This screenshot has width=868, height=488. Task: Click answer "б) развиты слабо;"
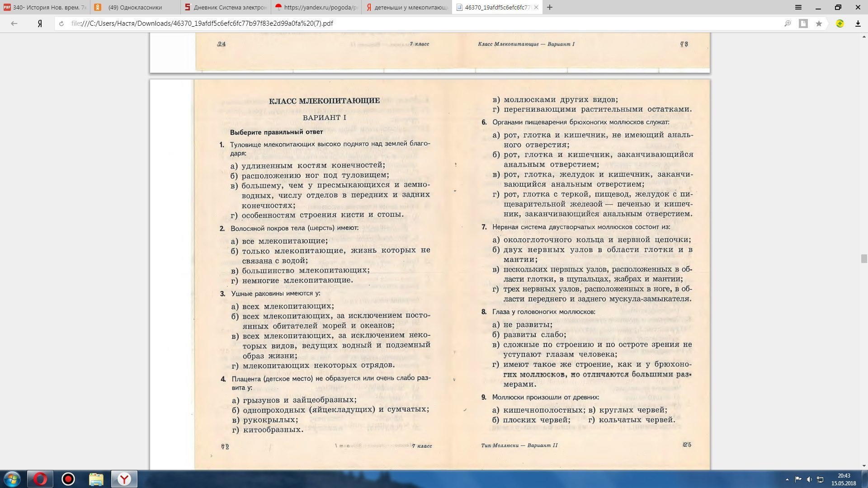pos(529,335)
